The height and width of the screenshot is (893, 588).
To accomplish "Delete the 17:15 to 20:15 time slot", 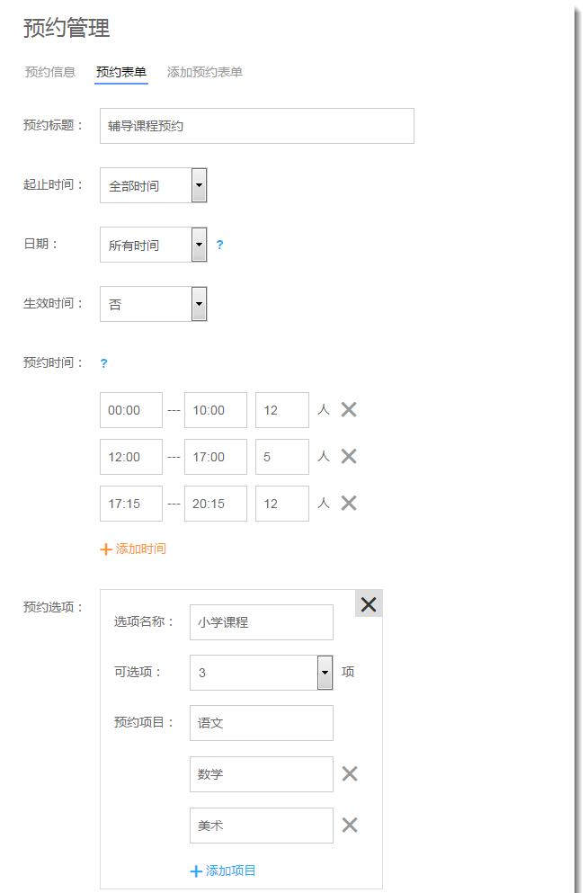I will pos(349,504).
